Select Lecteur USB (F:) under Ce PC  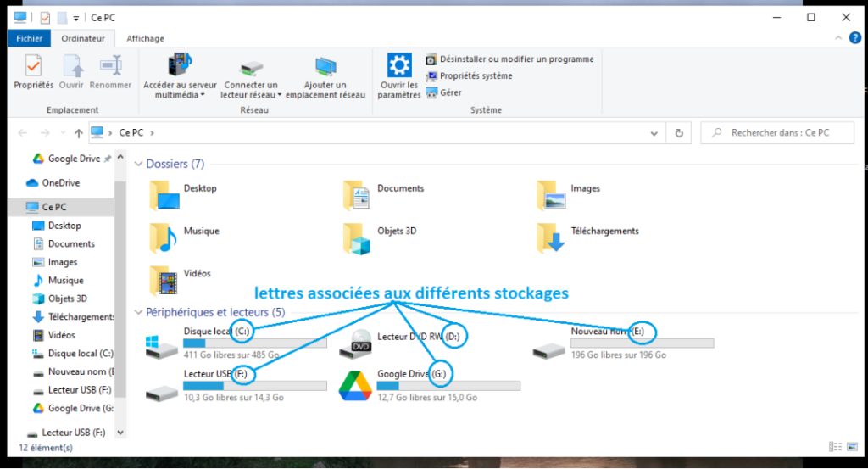72,390
